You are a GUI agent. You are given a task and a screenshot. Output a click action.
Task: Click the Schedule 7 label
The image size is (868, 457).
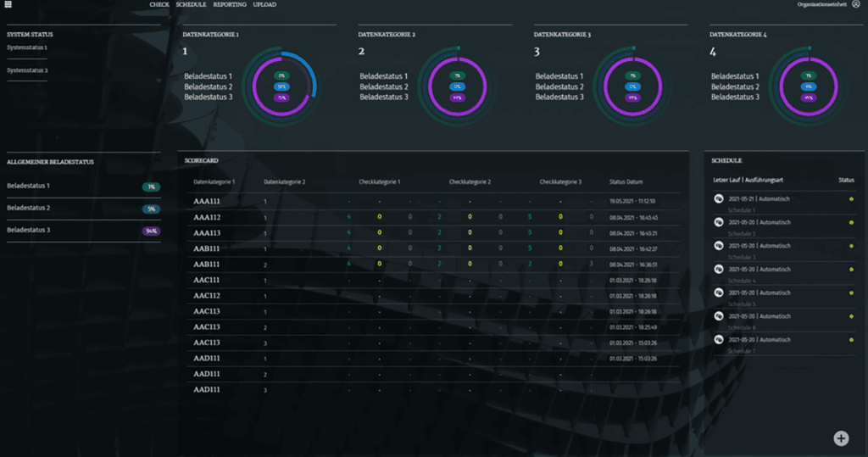coord(741,351)
